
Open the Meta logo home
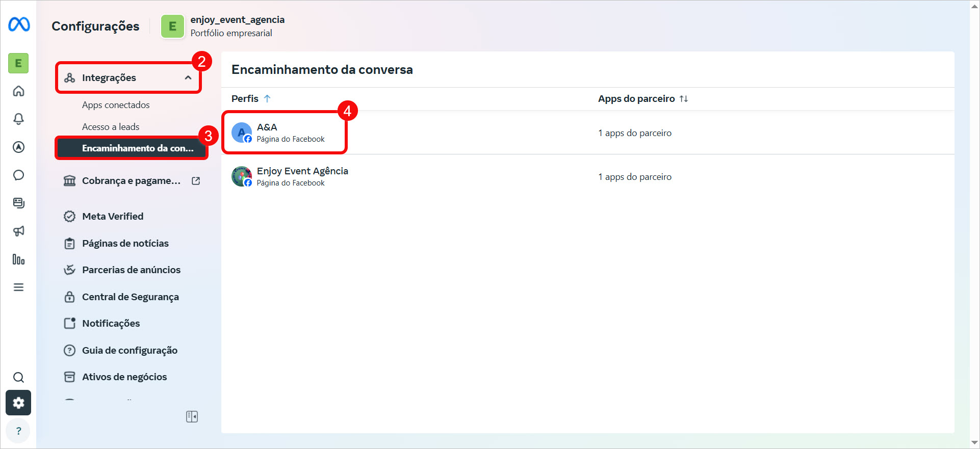click(x=19, y=24)
